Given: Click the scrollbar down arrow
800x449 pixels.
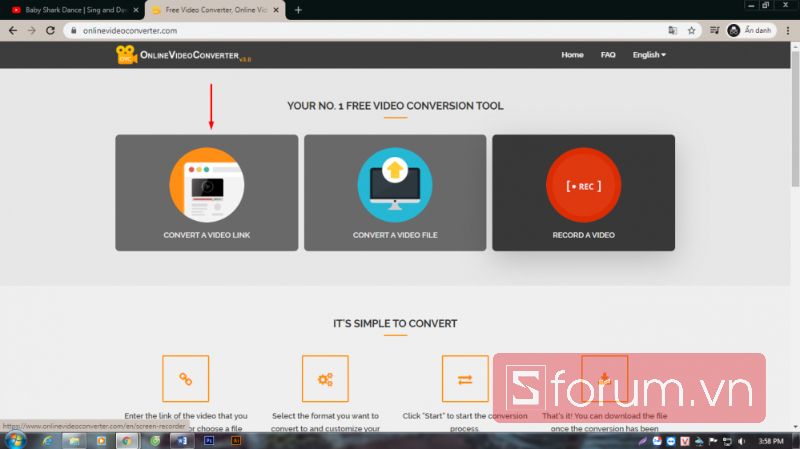Looking at the screenshot, I should click(x=795, y=427).
